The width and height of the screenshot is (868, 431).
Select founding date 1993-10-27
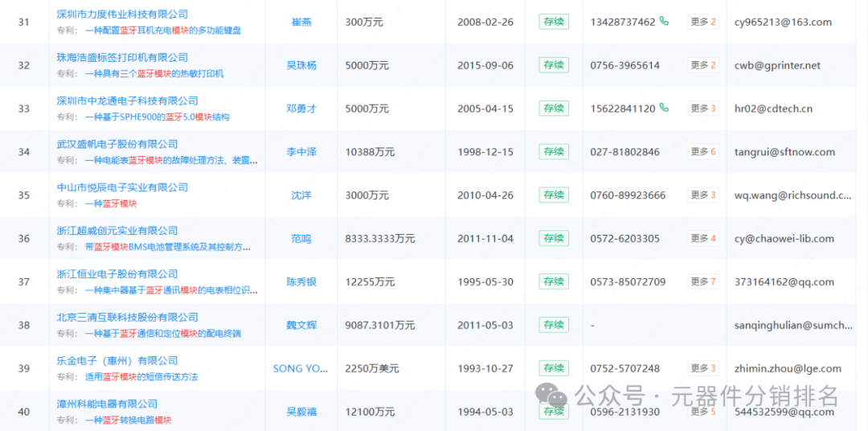485,368
